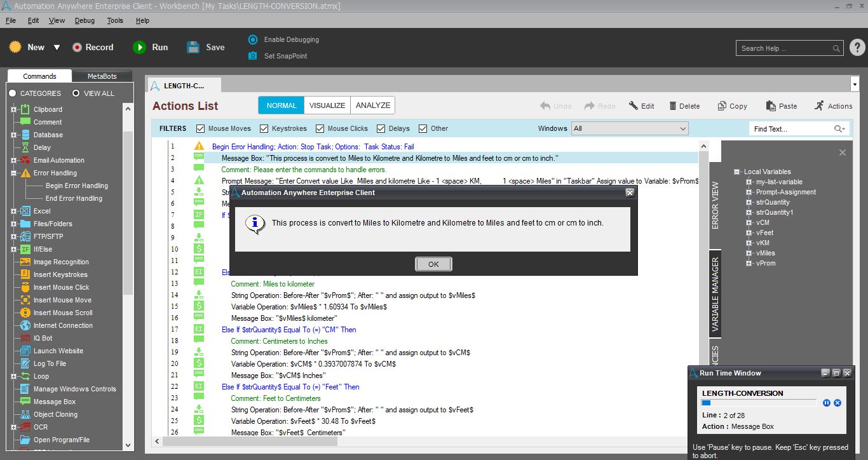Open help with the question mark icon
The height and width of the screenshot is (460, 868).
[857, 48]
